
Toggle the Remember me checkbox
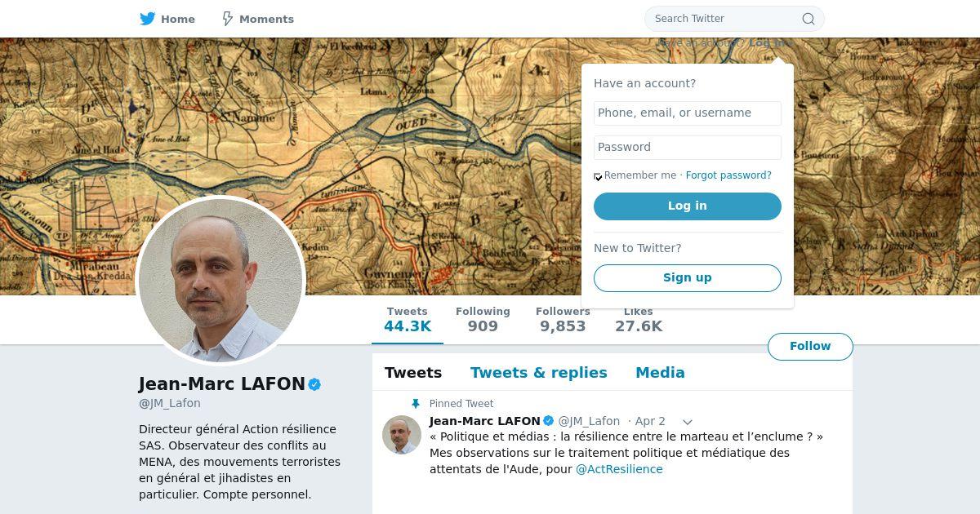[598, 176]
